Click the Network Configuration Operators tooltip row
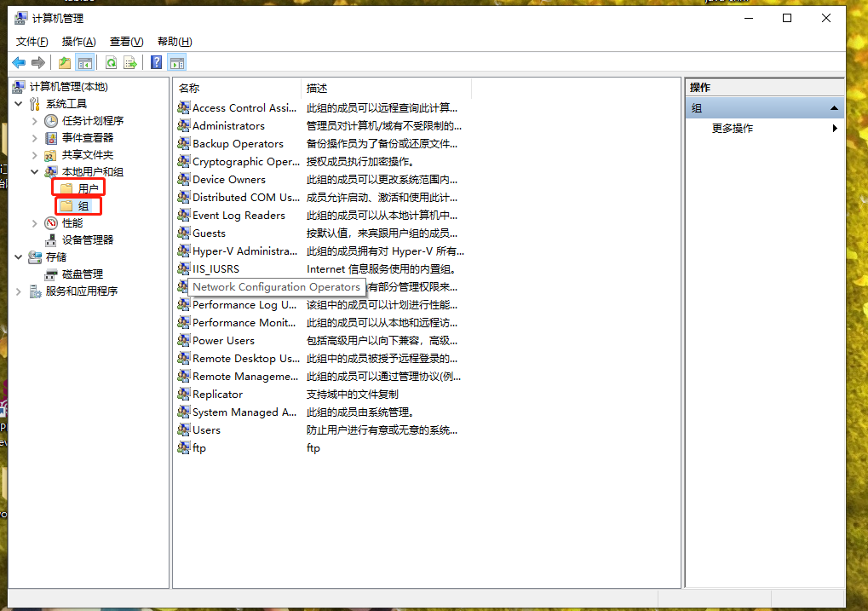The image size is (868, 611). [276, 287]
